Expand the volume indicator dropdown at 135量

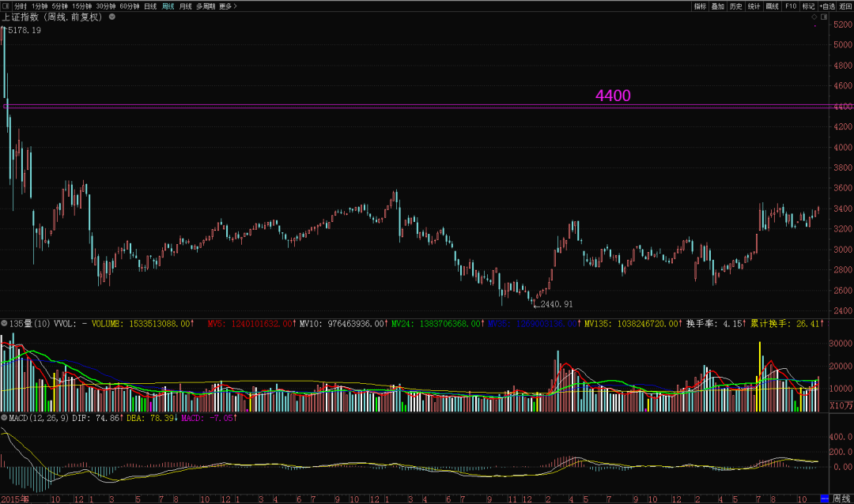[x=5, y=323]
